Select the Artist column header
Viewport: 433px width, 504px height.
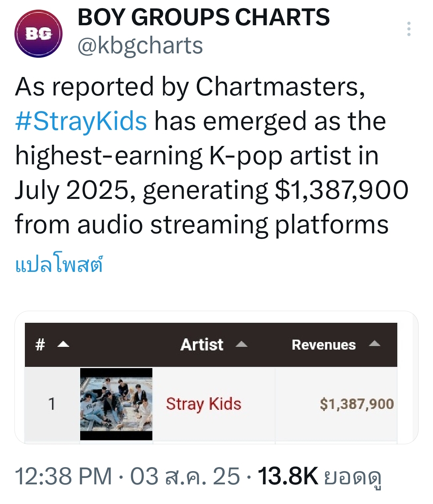click(202, 344)
